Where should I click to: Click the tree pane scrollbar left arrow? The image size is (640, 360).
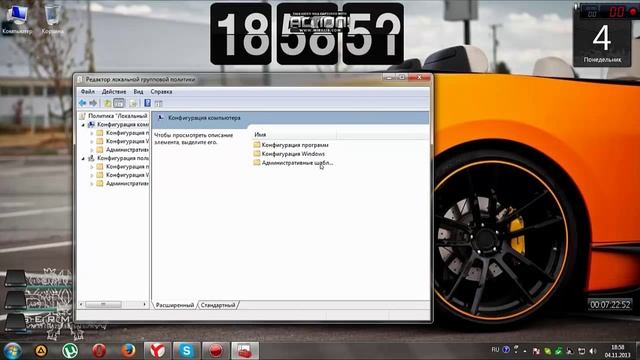pos(81,304)
